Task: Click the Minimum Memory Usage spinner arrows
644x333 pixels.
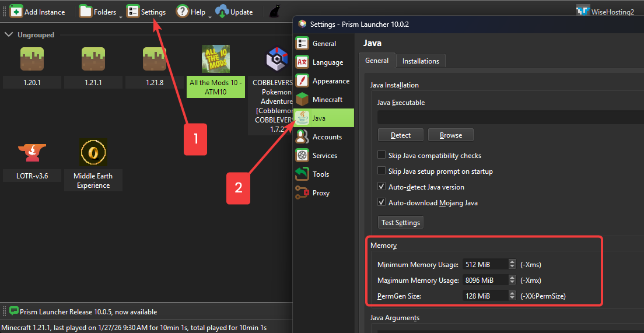Action: pyautogui.click(x=512, y=264)
